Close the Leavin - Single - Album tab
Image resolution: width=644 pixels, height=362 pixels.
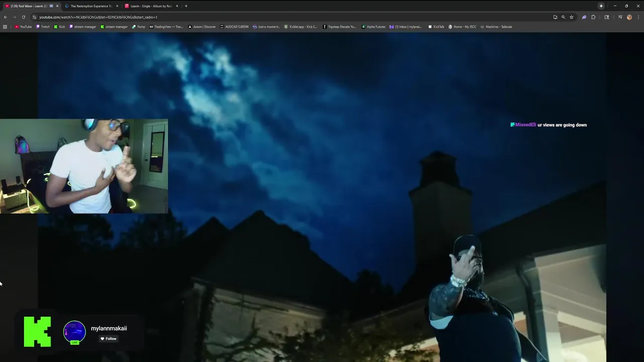177,6
